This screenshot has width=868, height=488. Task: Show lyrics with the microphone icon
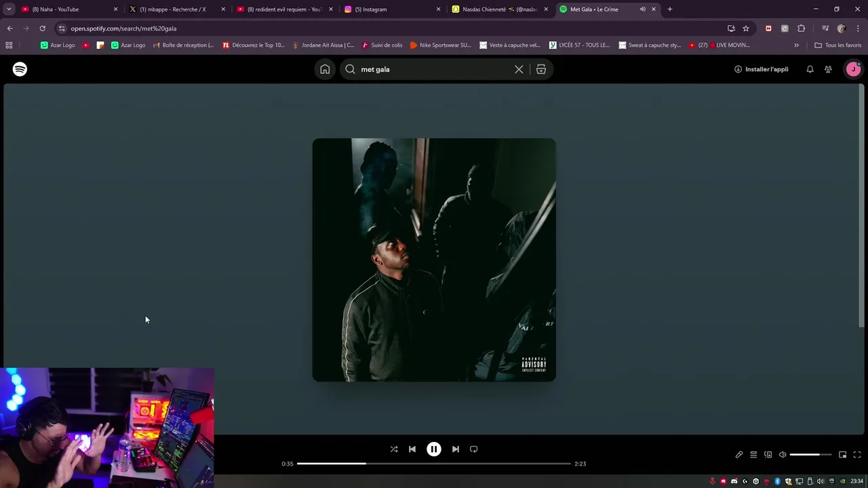pos(739,455)
